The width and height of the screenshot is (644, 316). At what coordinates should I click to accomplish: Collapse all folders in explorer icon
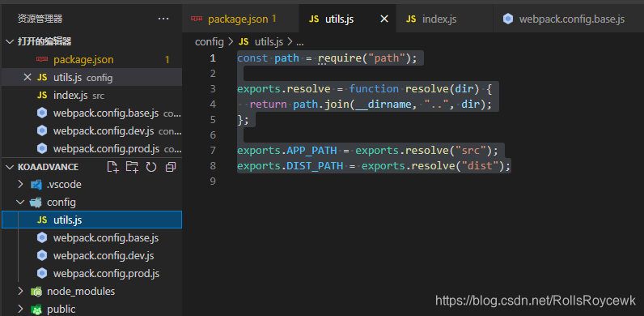[171, 167]
